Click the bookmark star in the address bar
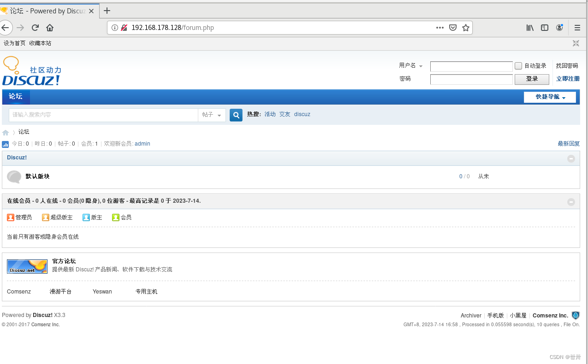The height and width of the screenshot is (364, 588). point(466,28)
